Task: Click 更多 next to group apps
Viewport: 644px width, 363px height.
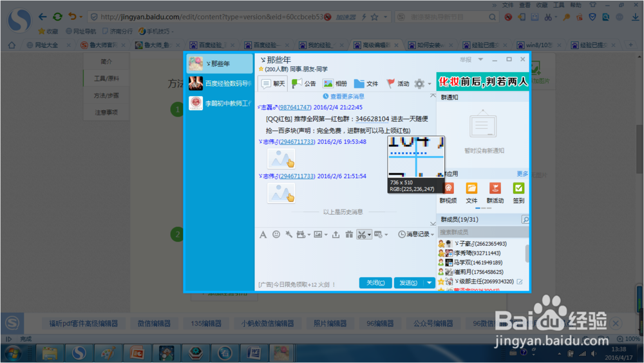Action: [x=522, y=174]
